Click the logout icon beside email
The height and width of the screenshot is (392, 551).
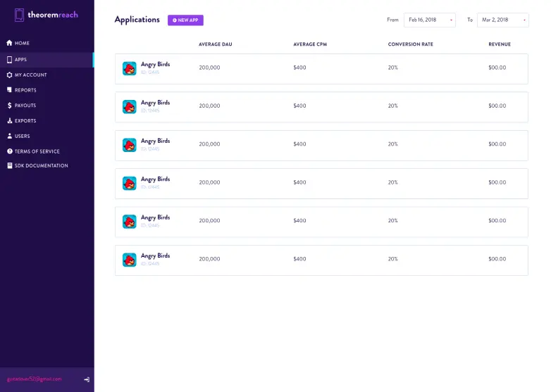(x=87, y=379)
